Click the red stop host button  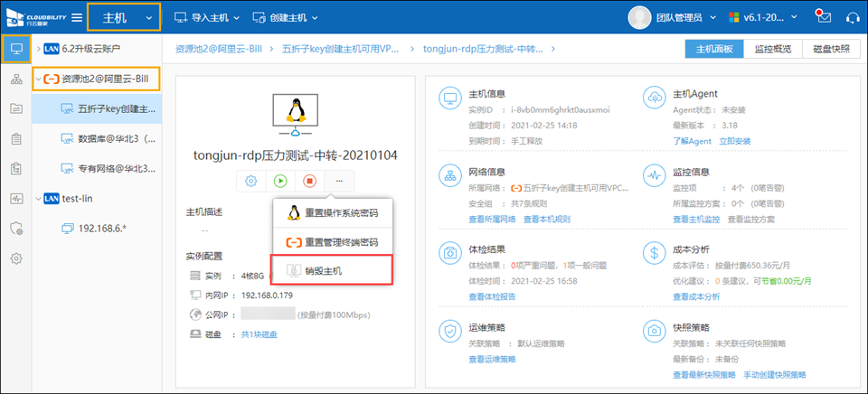click(309, 181)
